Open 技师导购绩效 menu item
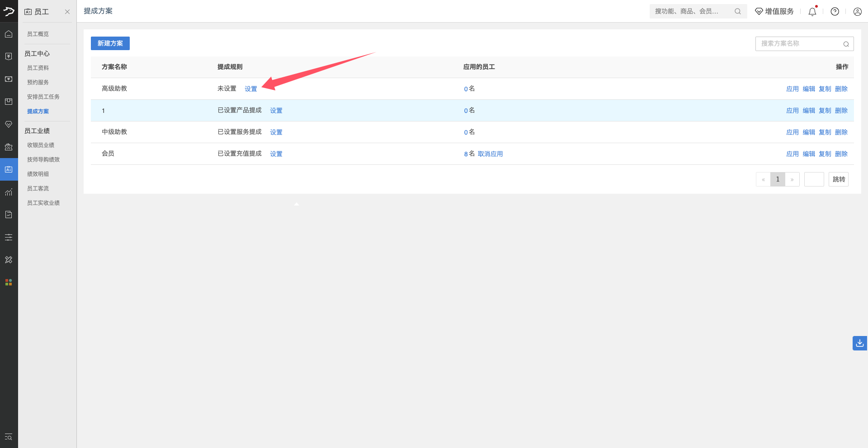This screenshot has width=868, height=448. point(43,159)
